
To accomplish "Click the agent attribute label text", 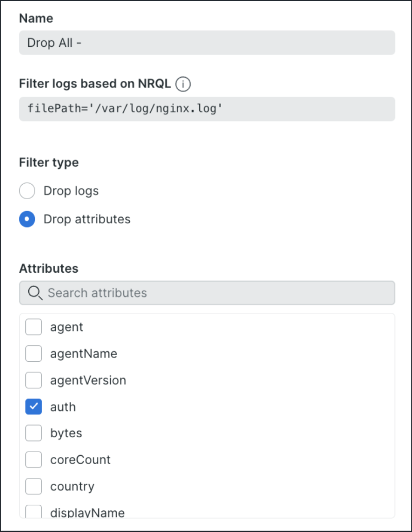I will click(66, 327).
